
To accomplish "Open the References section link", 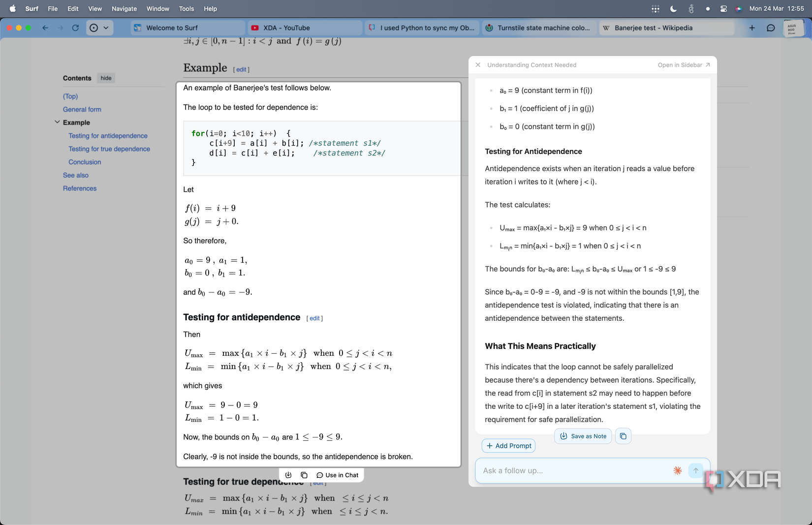I will click(x=79, y=188).
